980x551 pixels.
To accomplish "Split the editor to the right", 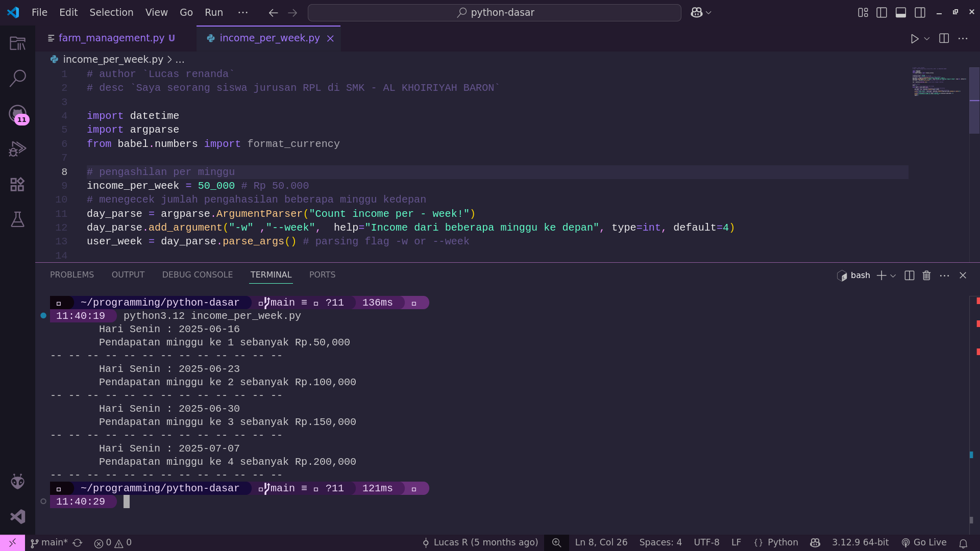I will (x=944, y=39).
